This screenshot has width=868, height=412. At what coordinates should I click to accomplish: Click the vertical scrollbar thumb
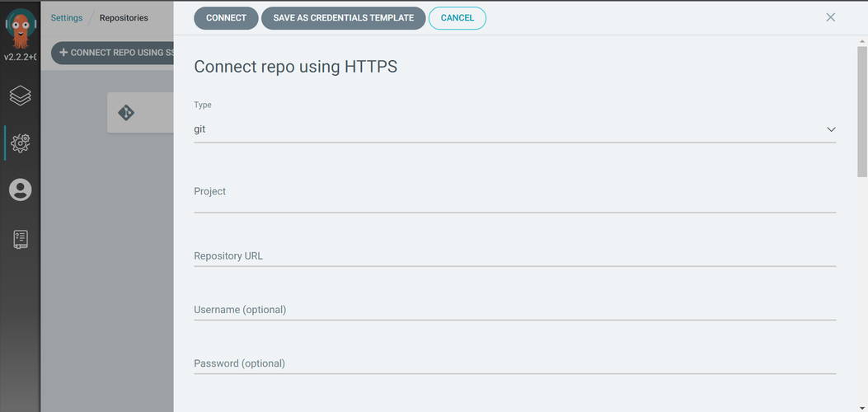862,112
